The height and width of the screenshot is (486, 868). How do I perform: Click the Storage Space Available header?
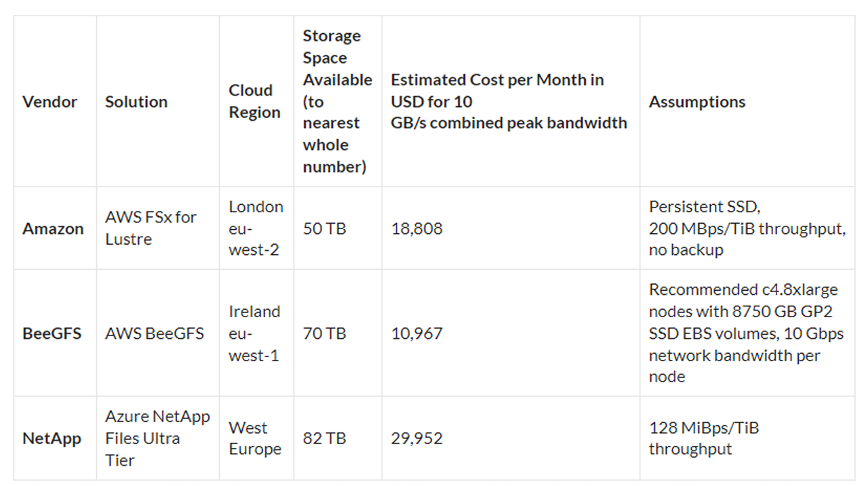click(338, 102)
